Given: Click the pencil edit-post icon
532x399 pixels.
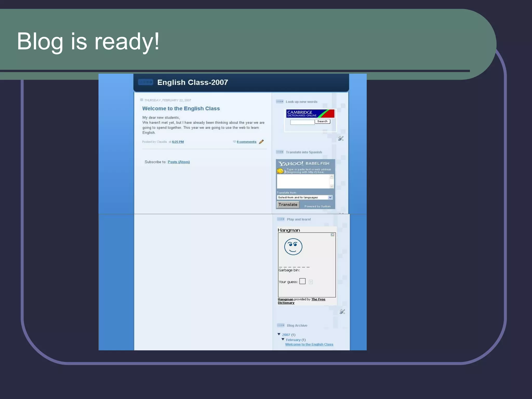Looking at the screenshot, I should point(261,142).
